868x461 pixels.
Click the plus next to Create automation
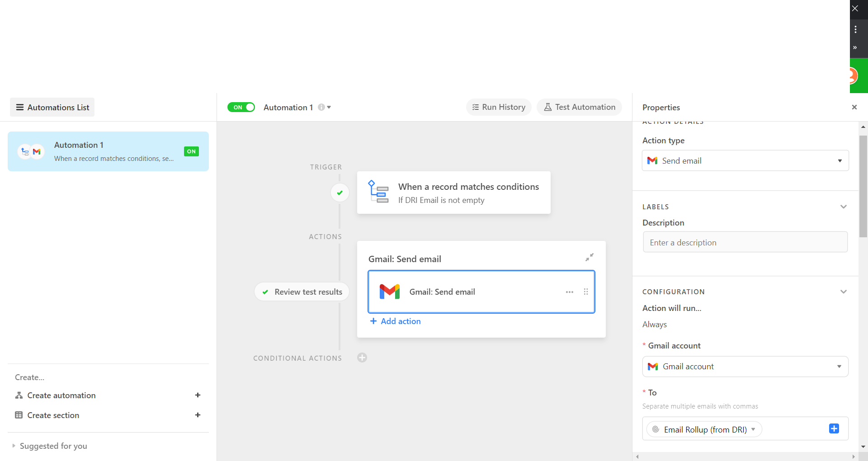tap(198, 395)
